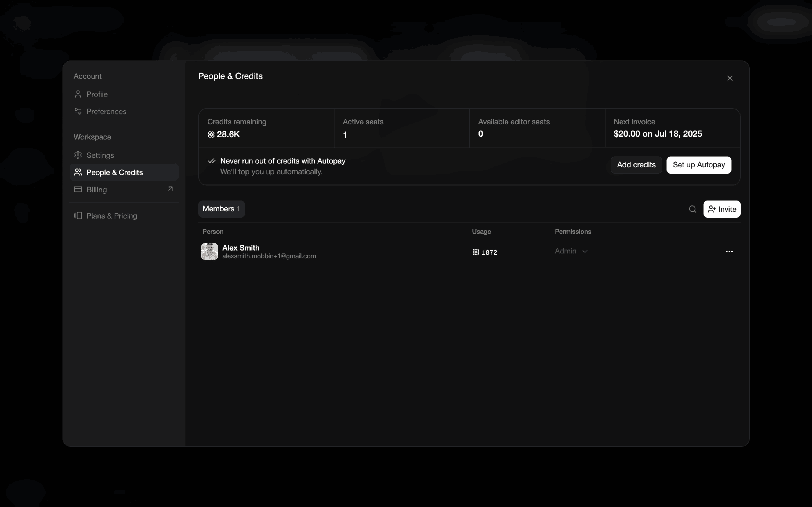812x507 pixels.
Task: Click the search members magnifier icon
Action: (x=692, y=209)
